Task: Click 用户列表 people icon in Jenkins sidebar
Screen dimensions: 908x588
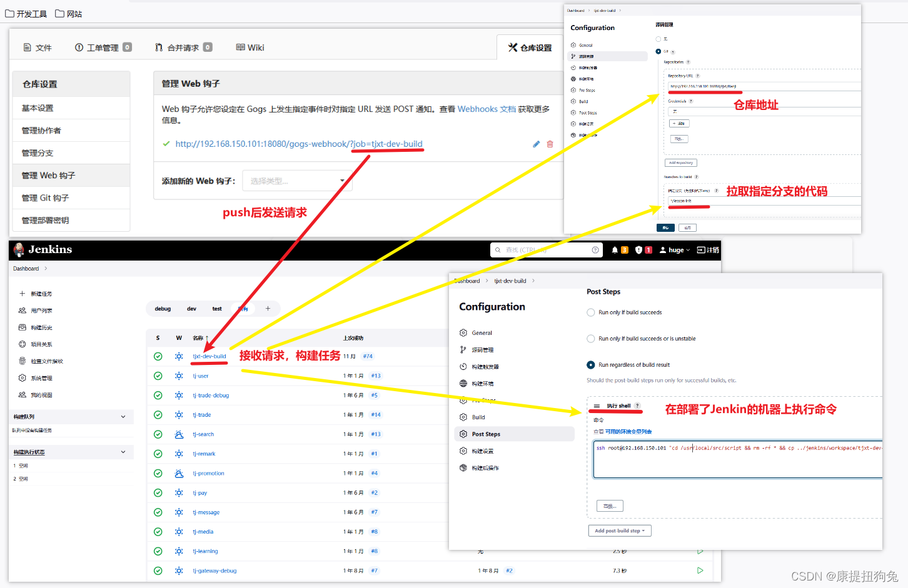Action: 23,311
